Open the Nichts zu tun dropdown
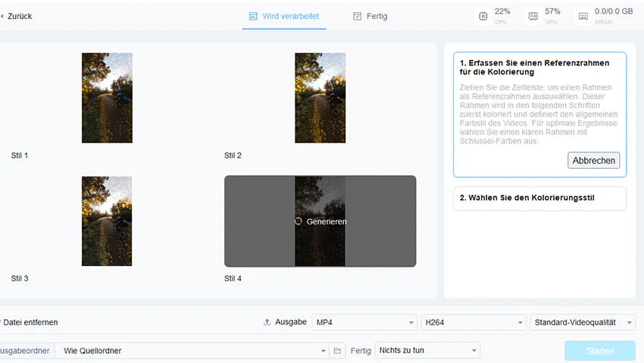Screen dimensions: 644x363 tap(427, 350)
